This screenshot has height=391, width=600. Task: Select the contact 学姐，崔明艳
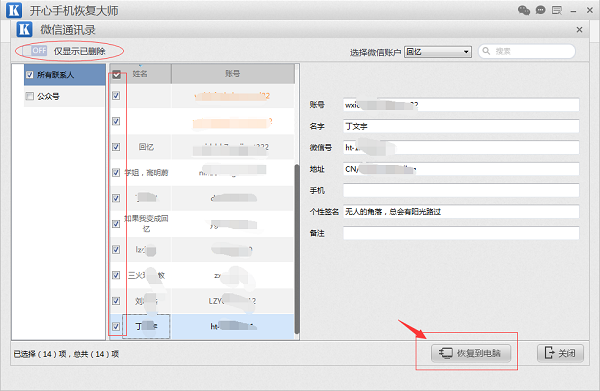coord(146,173)
